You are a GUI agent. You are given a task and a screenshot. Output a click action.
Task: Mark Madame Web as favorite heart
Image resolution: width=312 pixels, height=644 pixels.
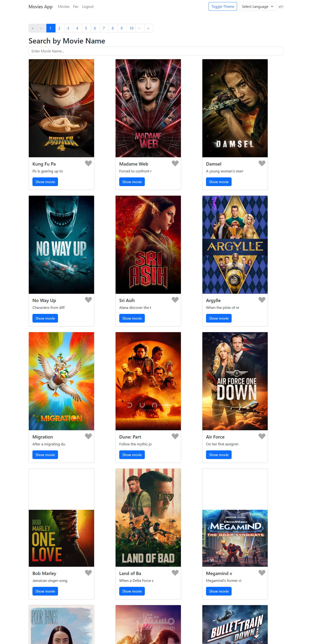pos(175,163)
